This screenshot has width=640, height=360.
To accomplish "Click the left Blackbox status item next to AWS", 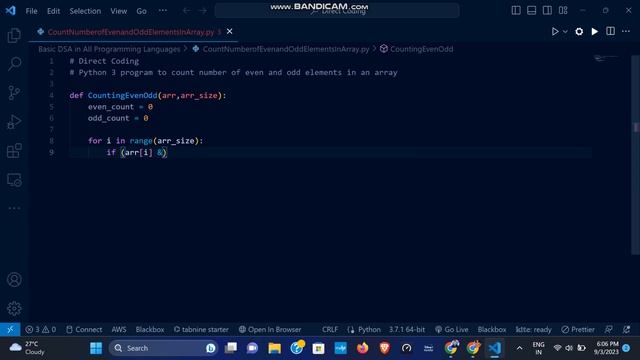I will pos(150,329).
